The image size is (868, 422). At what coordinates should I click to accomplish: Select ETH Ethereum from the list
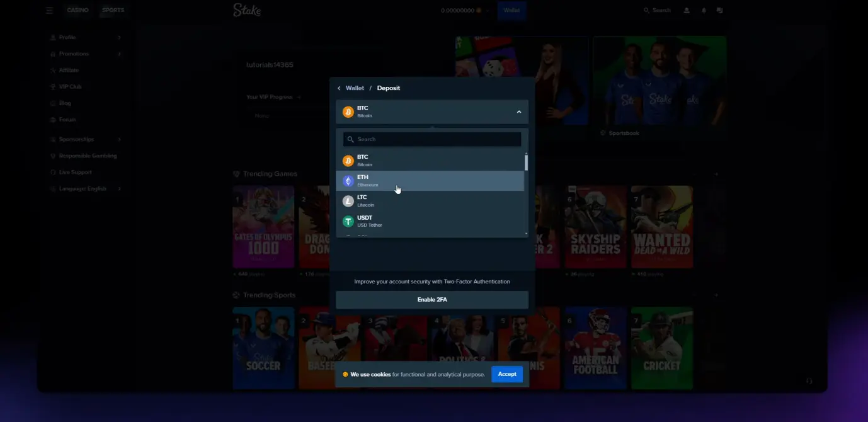(x=430, y=181)
